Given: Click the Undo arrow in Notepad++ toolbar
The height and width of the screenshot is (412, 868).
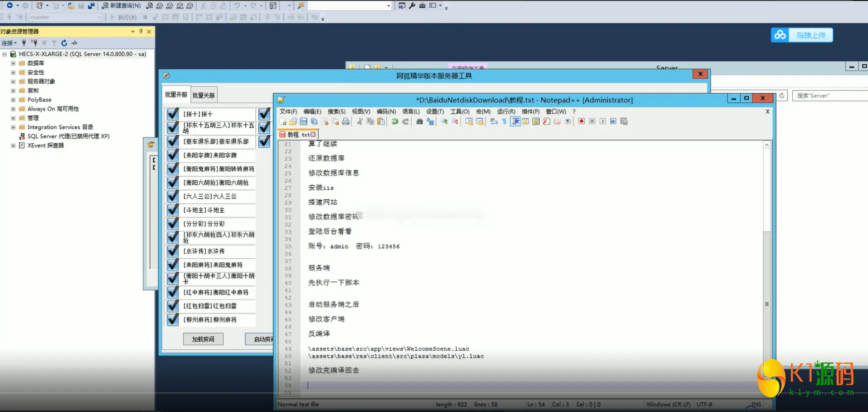Looking at the screenshot, I should click(x=395, y=122).
